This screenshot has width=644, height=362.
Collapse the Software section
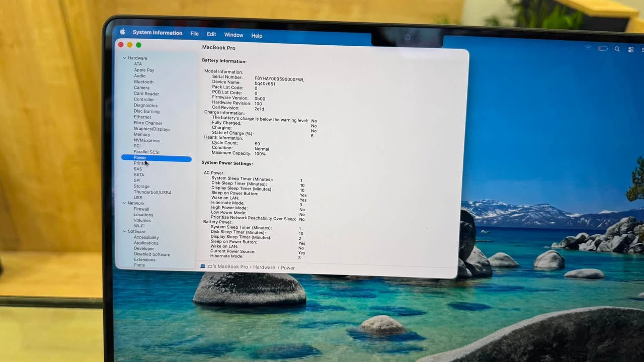(x=124, y=231)
